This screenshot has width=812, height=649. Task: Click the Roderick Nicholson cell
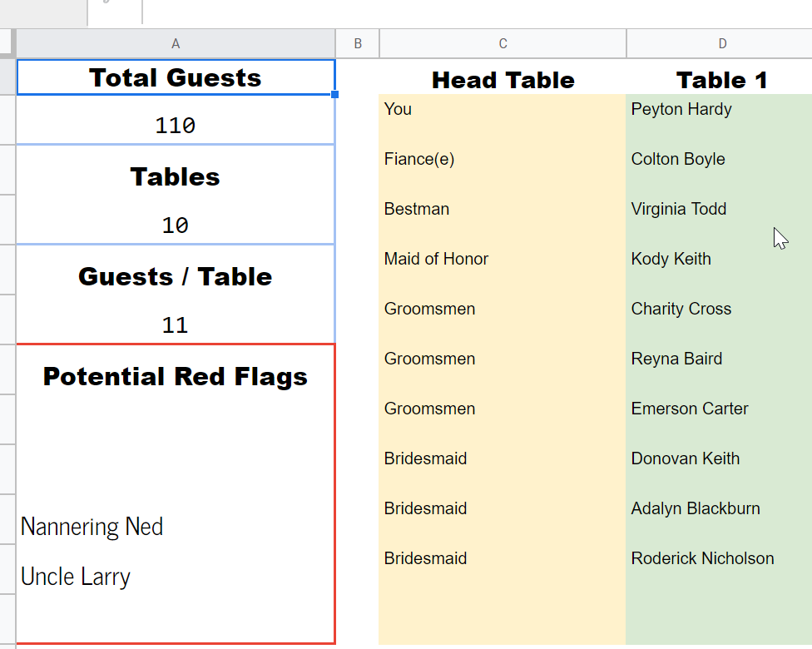[720, 557]
